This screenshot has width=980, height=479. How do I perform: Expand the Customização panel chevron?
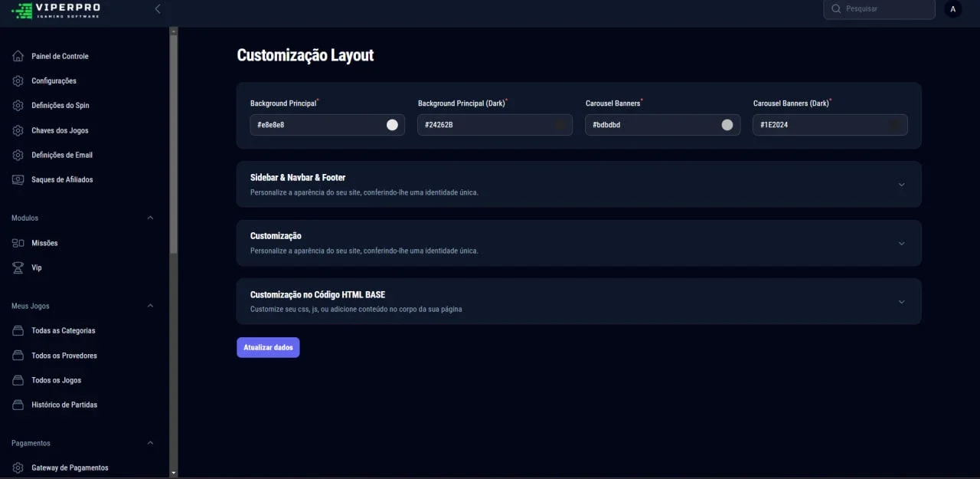pos(901,243)
